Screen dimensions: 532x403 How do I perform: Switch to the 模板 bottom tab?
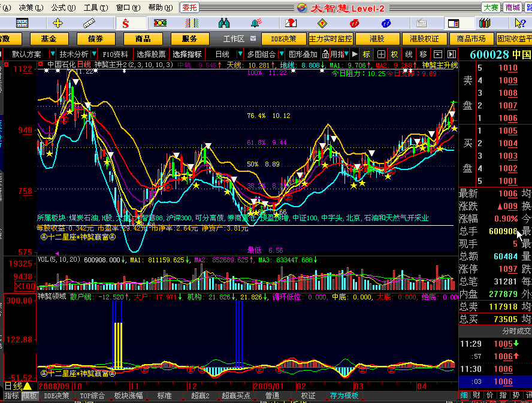29,396
